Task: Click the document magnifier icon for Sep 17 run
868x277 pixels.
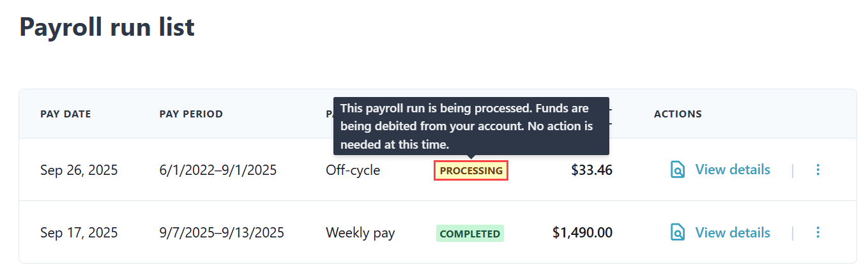Action: [x=678, y=233]
